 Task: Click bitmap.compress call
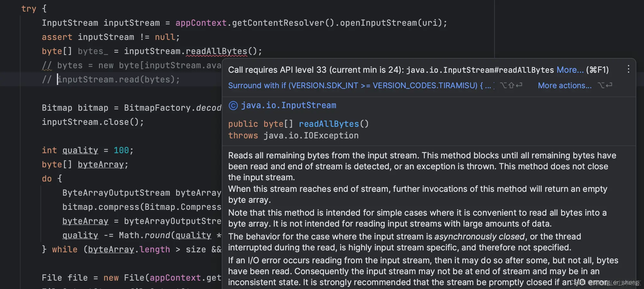(x=101, y=207)
